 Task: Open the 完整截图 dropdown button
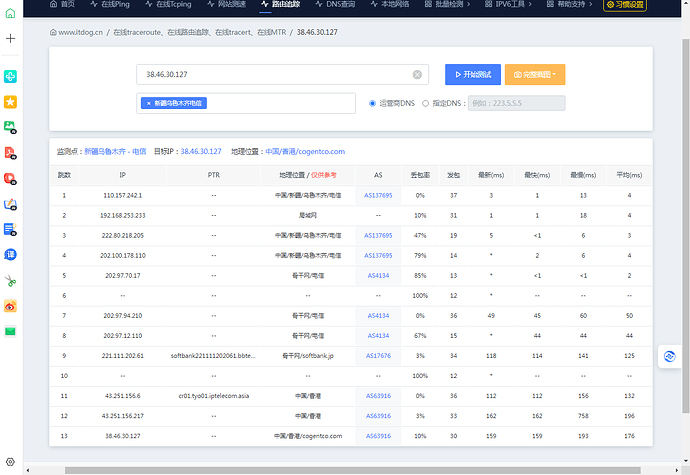pyautogui.click(x=535, y=74)
